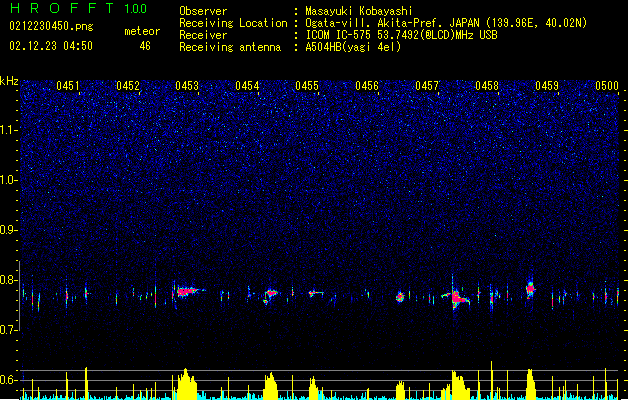Click the date stamp 02.12.23 04:50
Screen dimensions: 629x400
51,46
